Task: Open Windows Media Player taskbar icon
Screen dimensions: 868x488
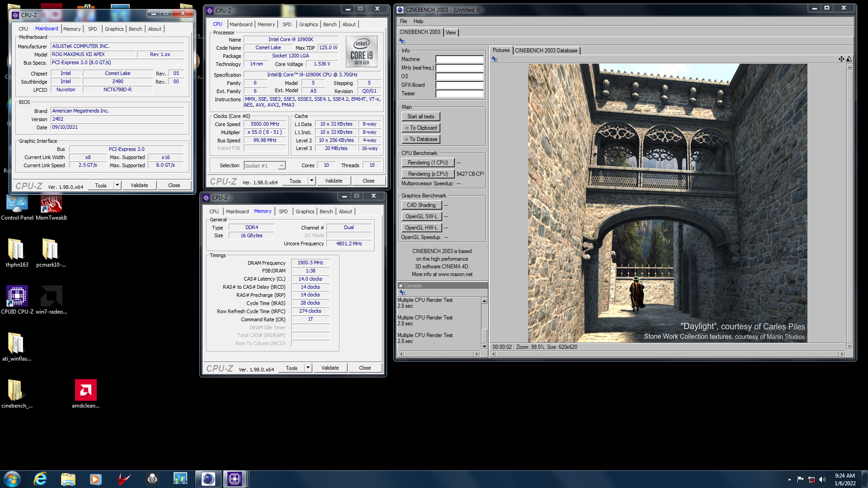Action: pos(95,479)
